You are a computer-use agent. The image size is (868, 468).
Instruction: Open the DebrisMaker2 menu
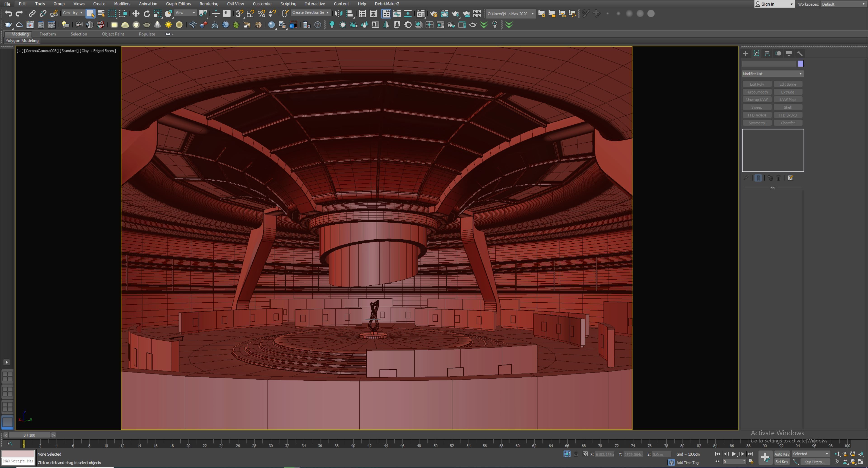[x=387, y=4]
